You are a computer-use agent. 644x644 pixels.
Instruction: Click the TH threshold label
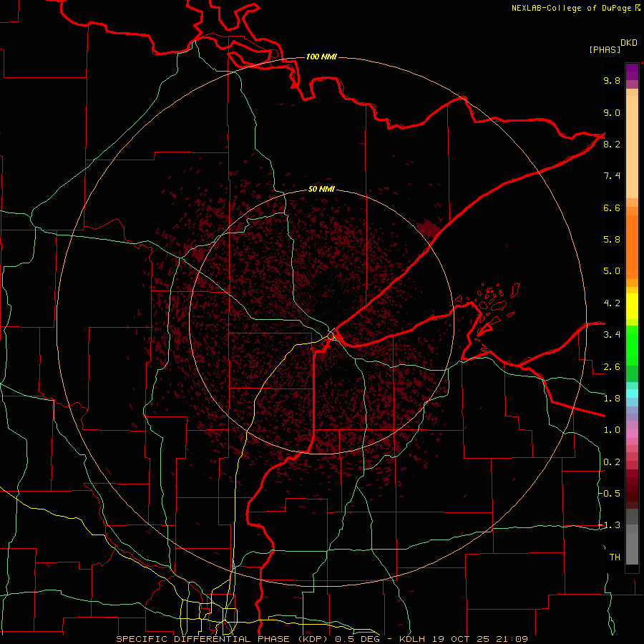[x=615, y=557]
